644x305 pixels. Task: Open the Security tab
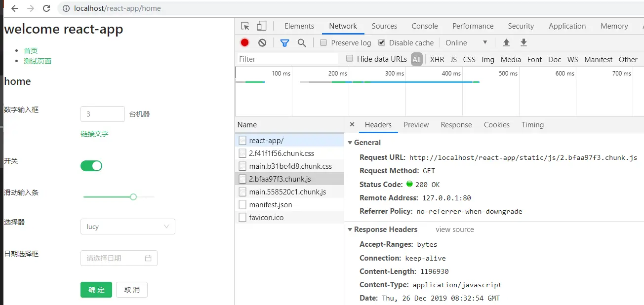click(521, 26)
